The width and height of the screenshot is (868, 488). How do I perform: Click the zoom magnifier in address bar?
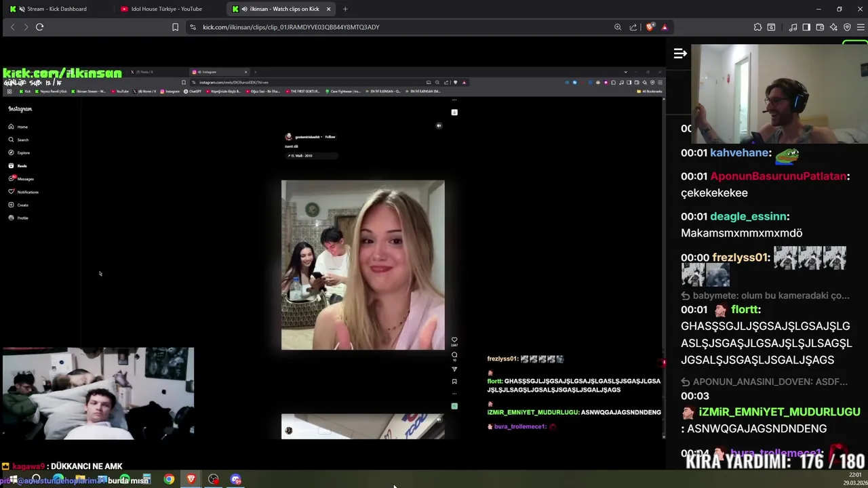tap(618, 27)
